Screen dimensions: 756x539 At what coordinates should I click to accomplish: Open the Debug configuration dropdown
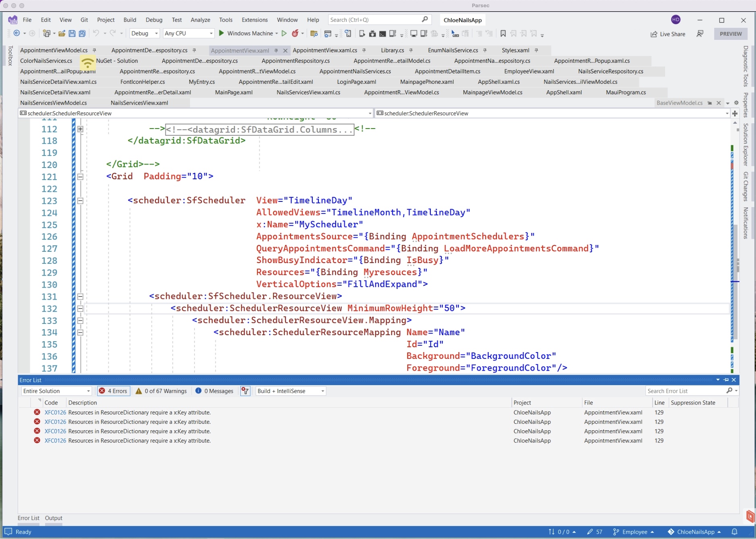click(145, 34)
